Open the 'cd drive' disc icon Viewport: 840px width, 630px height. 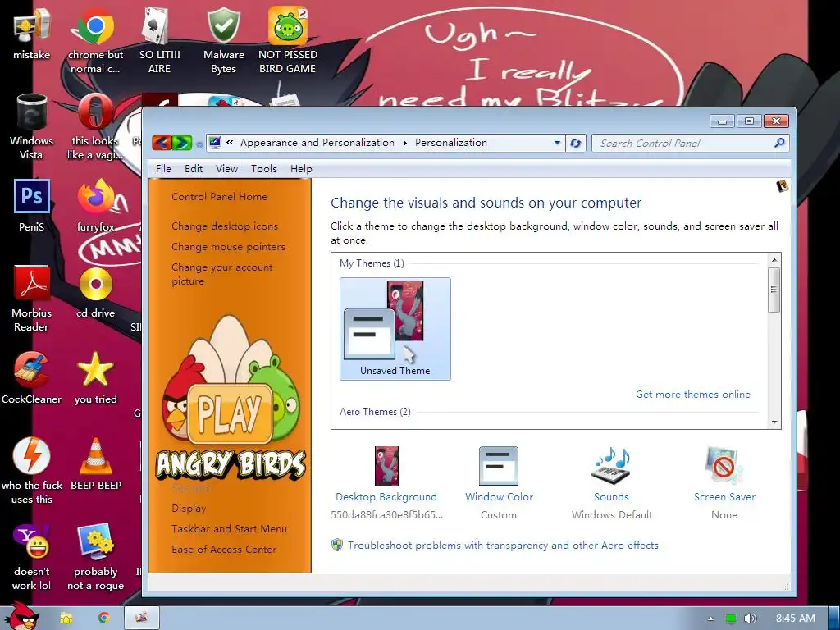[x=95, y=292]
